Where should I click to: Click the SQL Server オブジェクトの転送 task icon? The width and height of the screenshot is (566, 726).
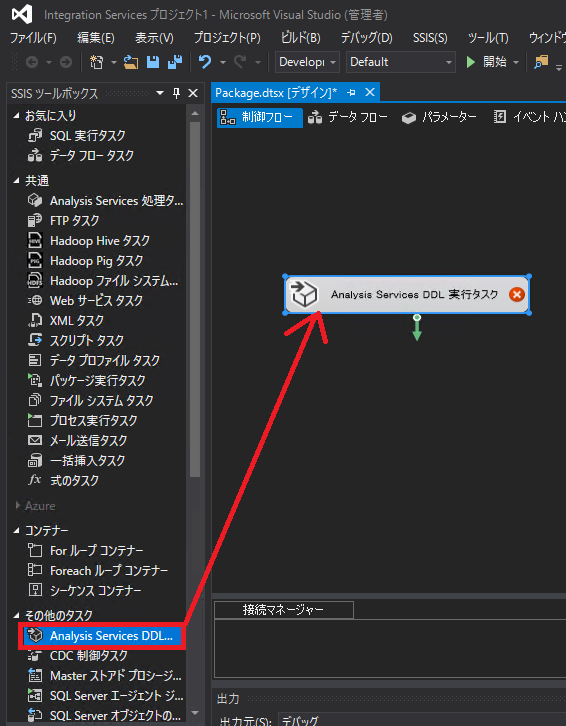point(35,715)
